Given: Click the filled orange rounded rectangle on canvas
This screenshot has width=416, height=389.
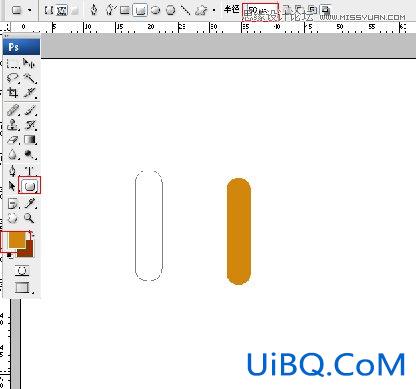Looking at the screenshot, I should 239,231.
